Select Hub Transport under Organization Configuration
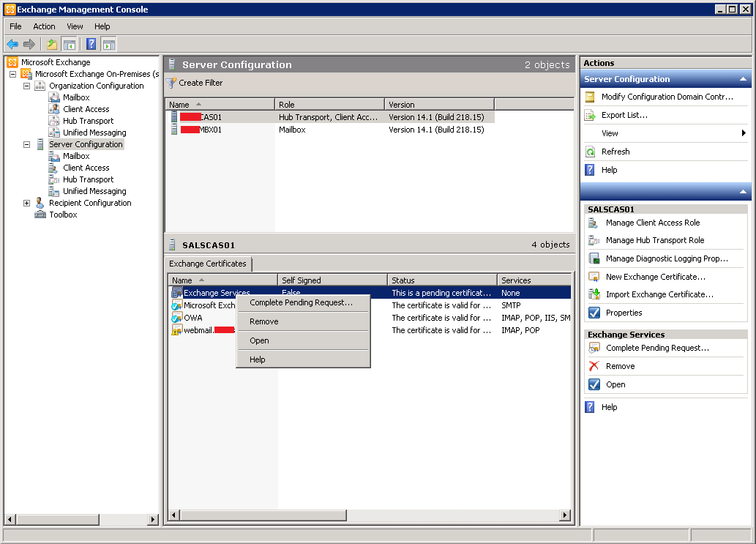 [89, 121]
